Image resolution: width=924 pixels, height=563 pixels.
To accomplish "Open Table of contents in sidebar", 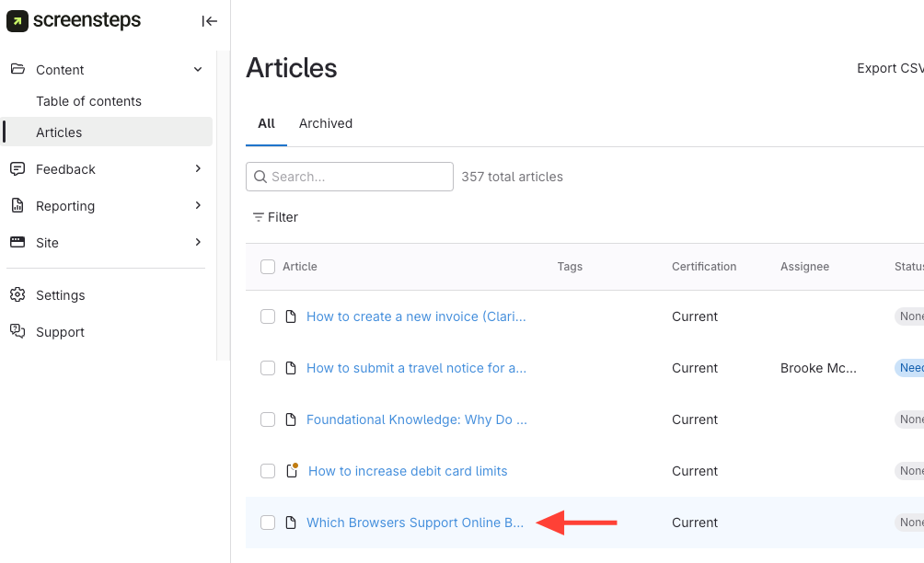I will (x=88, y=101).
